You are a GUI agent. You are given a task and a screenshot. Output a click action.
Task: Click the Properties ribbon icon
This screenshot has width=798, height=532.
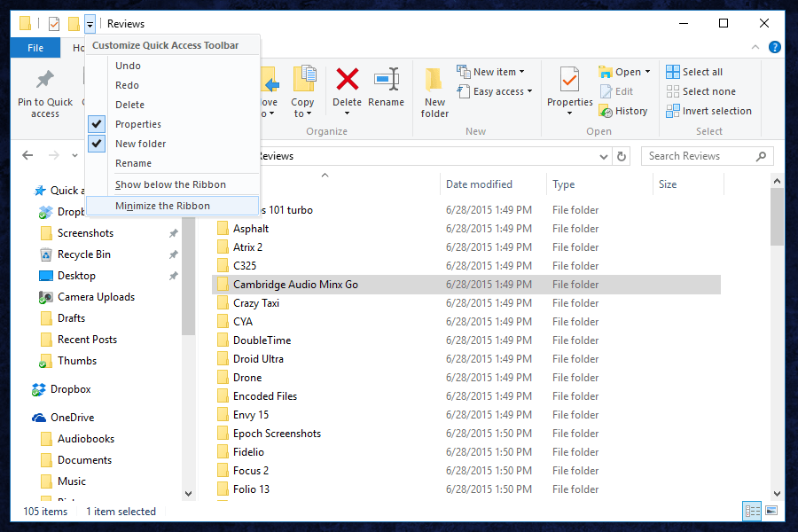point(569,80)
